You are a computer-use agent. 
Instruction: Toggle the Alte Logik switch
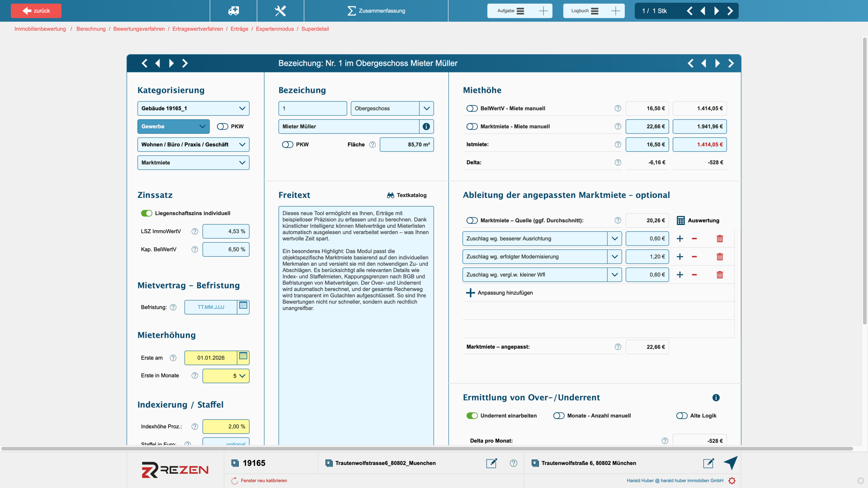pos(682,416)
